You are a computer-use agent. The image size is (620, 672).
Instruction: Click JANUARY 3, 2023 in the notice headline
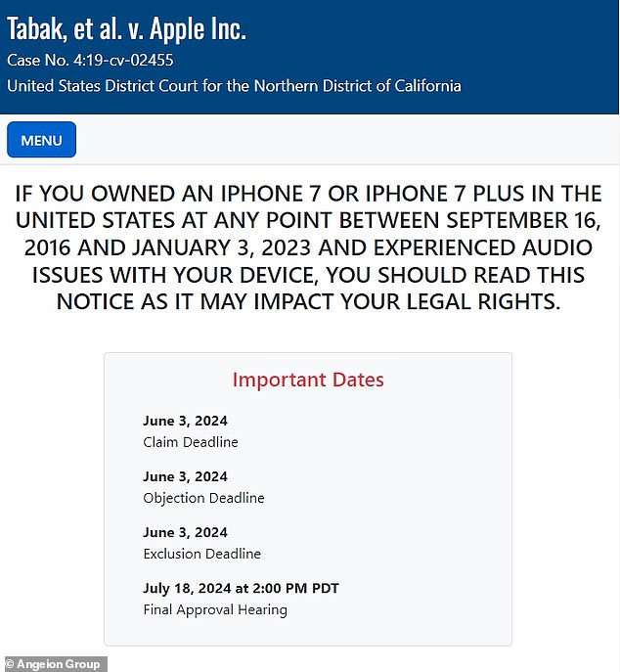click(169, 247)
